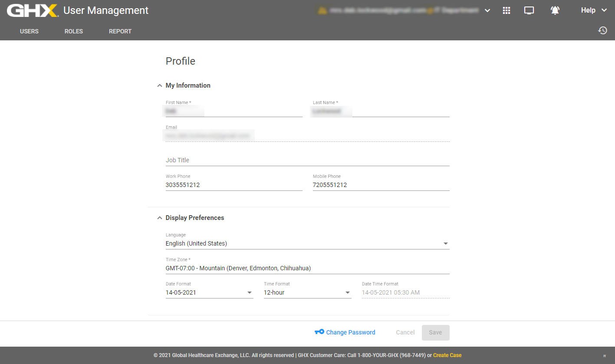
Task: Collapse the My Information section
Action: 159,85
